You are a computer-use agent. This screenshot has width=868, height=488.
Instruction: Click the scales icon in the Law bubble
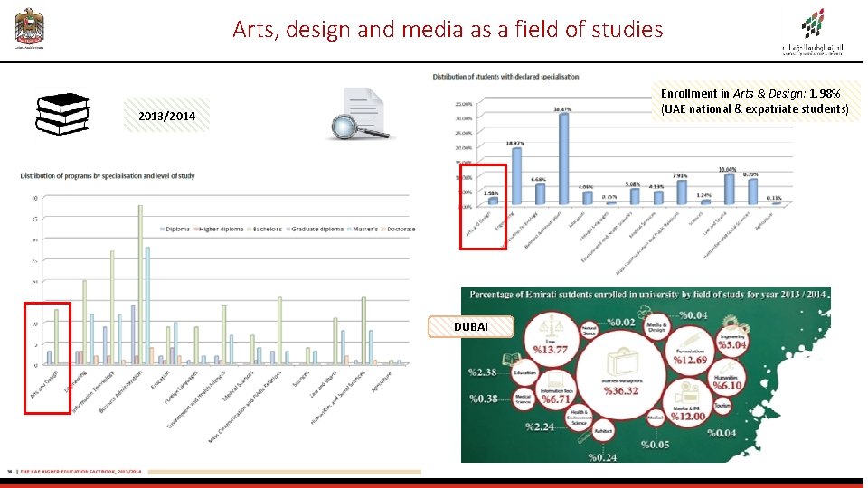[x=551, y=324]
